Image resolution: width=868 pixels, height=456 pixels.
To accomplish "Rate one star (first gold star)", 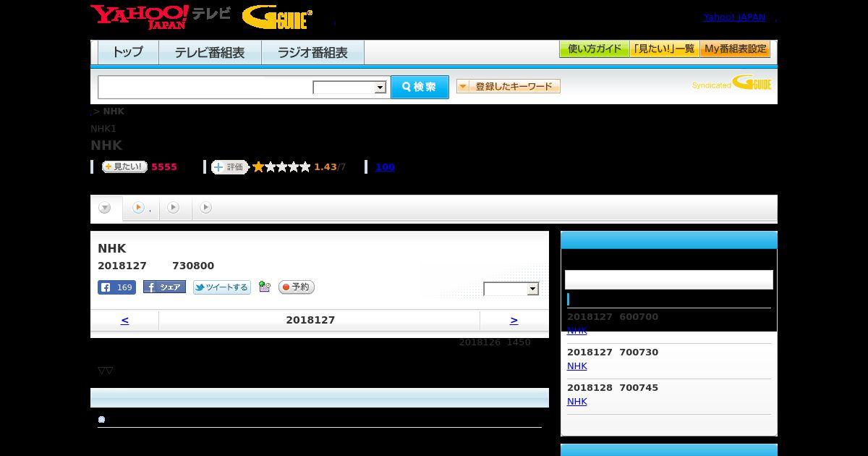I will coord(258,167).
